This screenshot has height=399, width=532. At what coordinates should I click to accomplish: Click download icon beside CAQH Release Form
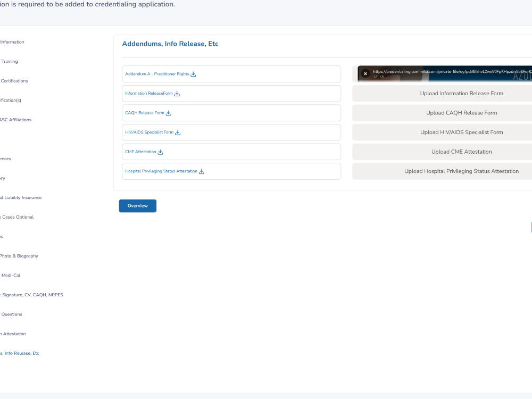(x=168, y=113)
